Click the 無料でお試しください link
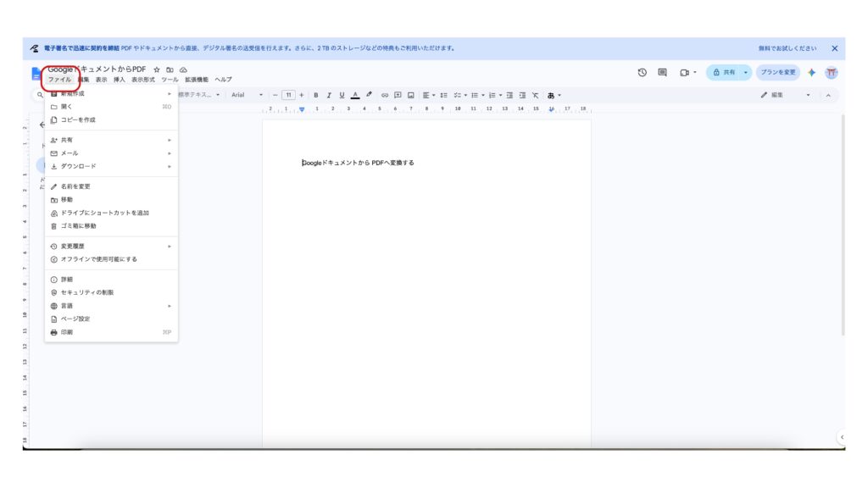 click(x=787, y=48)
